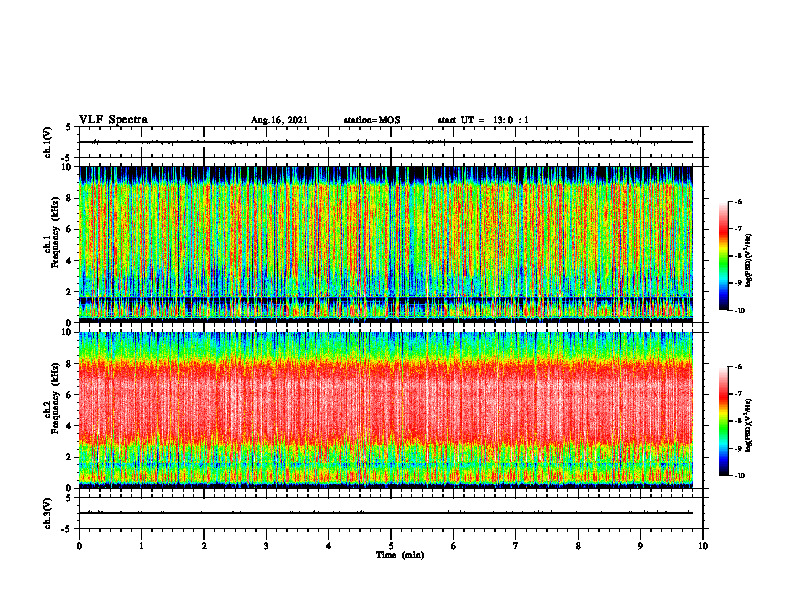792x612 pixels.
Task: Click time axis tick label "0"
Action: click(x=79, y=546)
